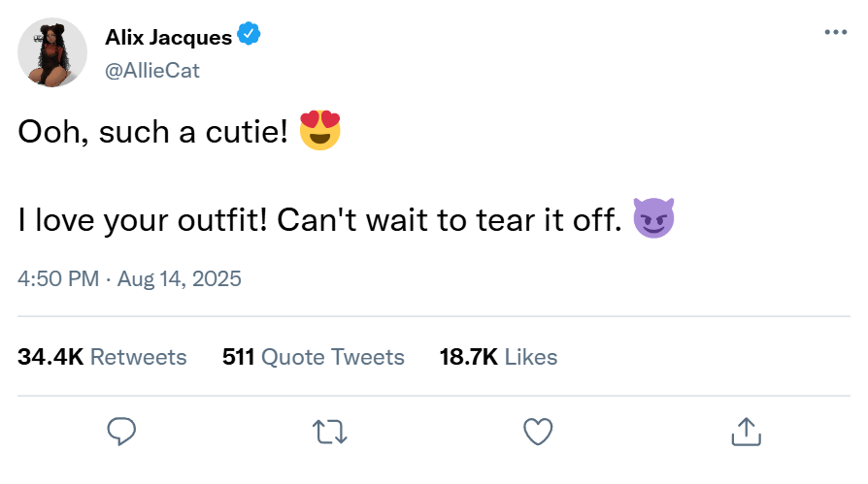View the 34.4K Retweets list
Viewport: 868px width, 484px height.
(102, 357)
